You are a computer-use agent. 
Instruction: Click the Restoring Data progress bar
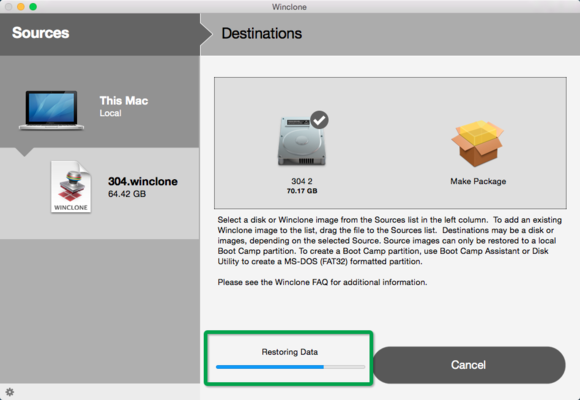click(x=290, y=367)
